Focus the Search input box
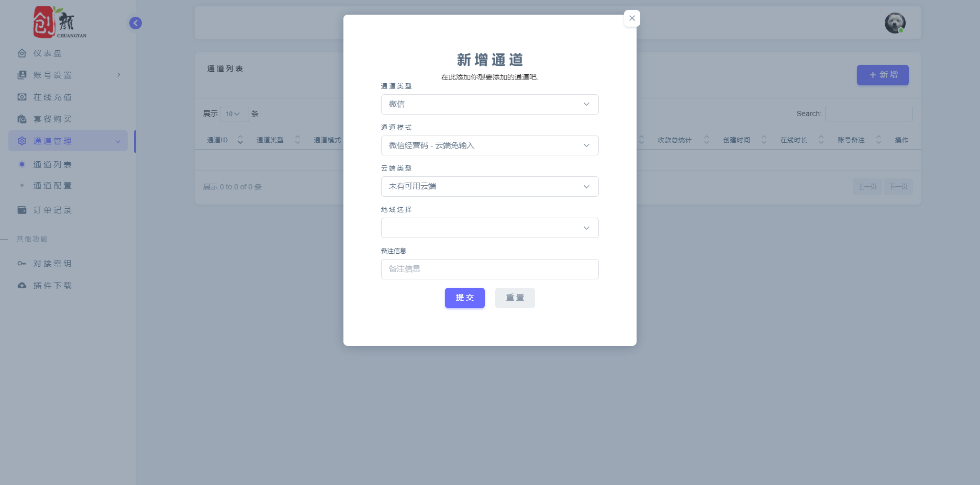Screen dimensions: 980x485 pyautogui.click(x=869, y=114)
